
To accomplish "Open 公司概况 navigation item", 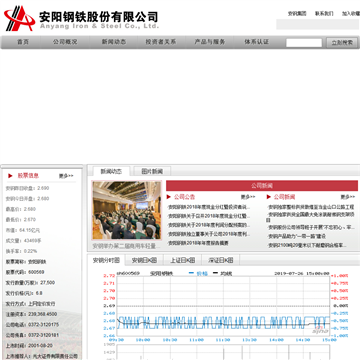I will pyautogui.click(x=65, y=42).
